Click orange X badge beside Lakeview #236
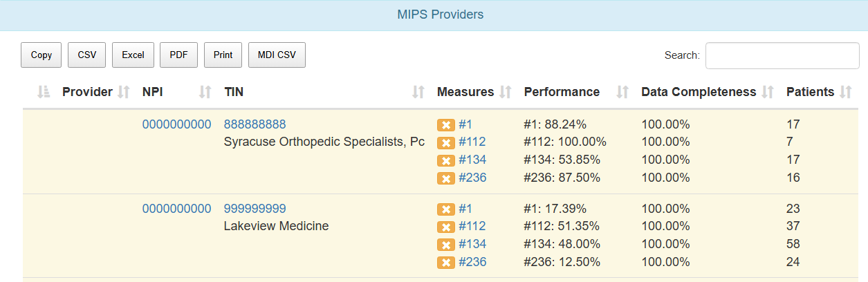The image size is (868, 282). (446, 263)
